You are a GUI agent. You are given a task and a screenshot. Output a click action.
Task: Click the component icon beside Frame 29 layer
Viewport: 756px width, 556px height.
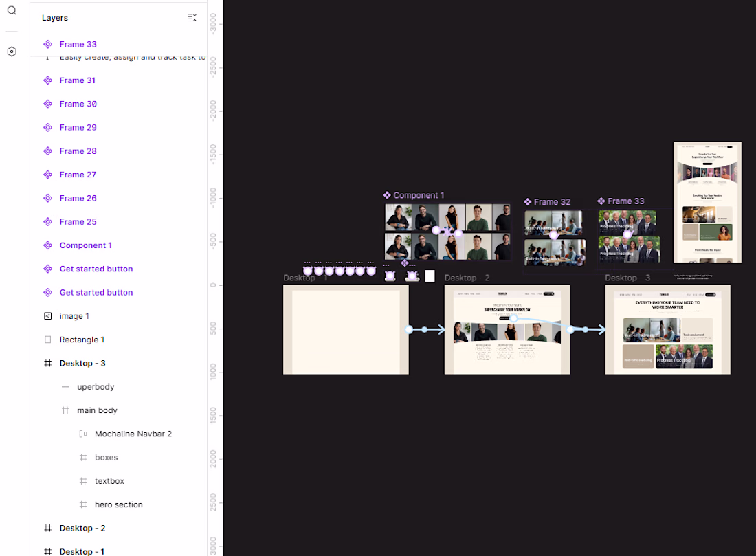47,128
